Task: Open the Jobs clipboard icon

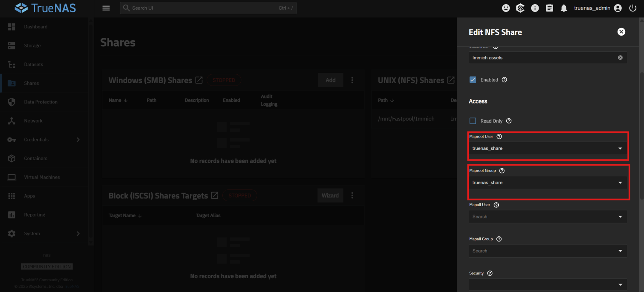Action: coord(549,8)
